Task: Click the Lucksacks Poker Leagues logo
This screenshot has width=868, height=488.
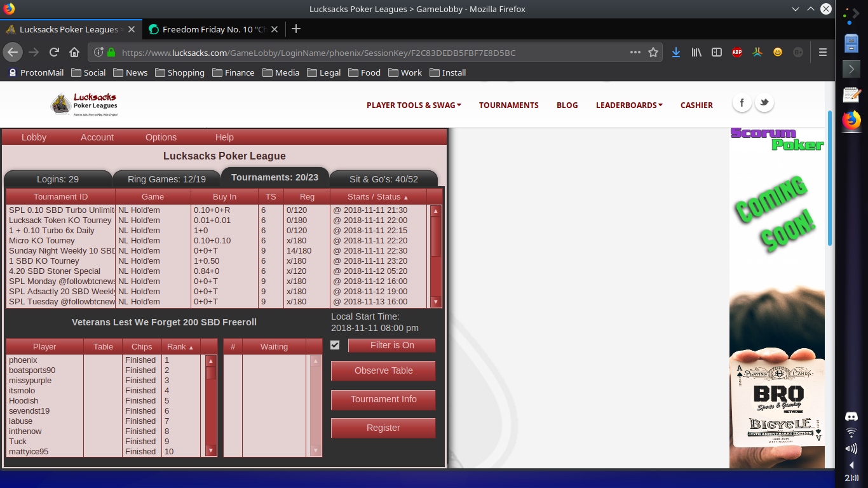Action: tap(85, 104)
